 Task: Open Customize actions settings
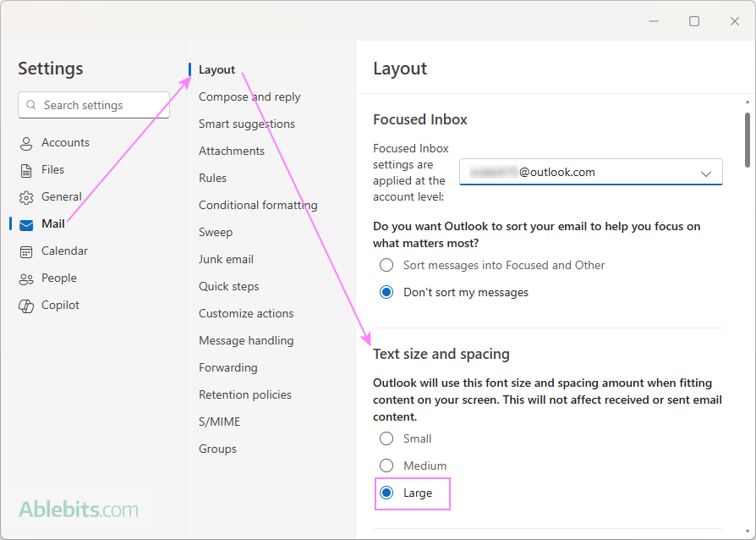coord(246,312)
